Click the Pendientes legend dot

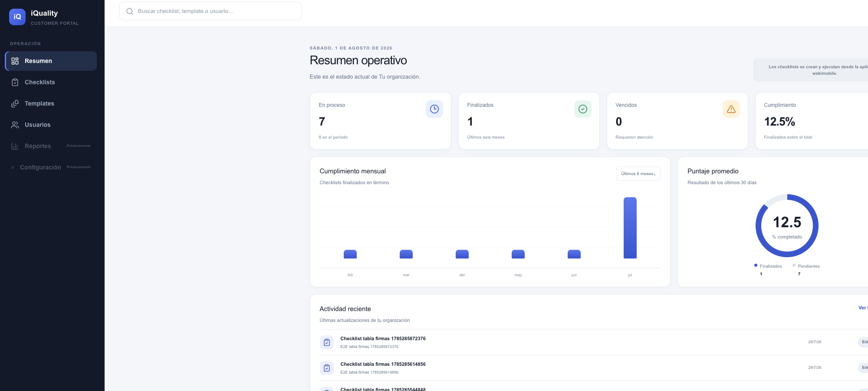click(x=794, y=265)
